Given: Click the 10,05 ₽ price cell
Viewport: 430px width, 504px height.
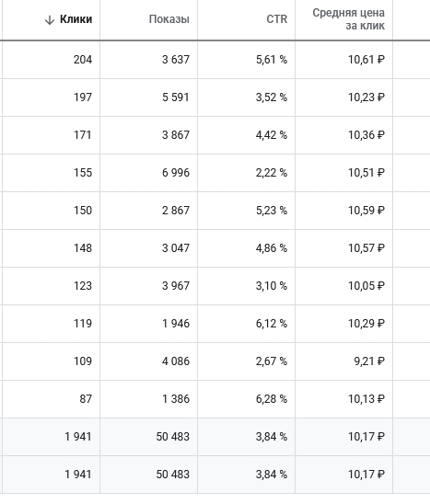Looking at the screenshot, I should 366,286.
